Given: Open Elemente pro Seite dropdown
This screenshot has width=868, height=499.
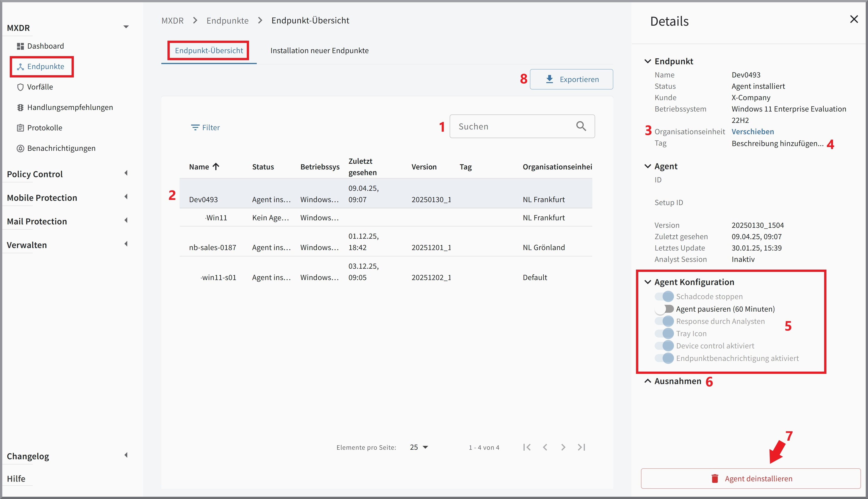Looking at the screenshot, I should (x=419, y=447).
